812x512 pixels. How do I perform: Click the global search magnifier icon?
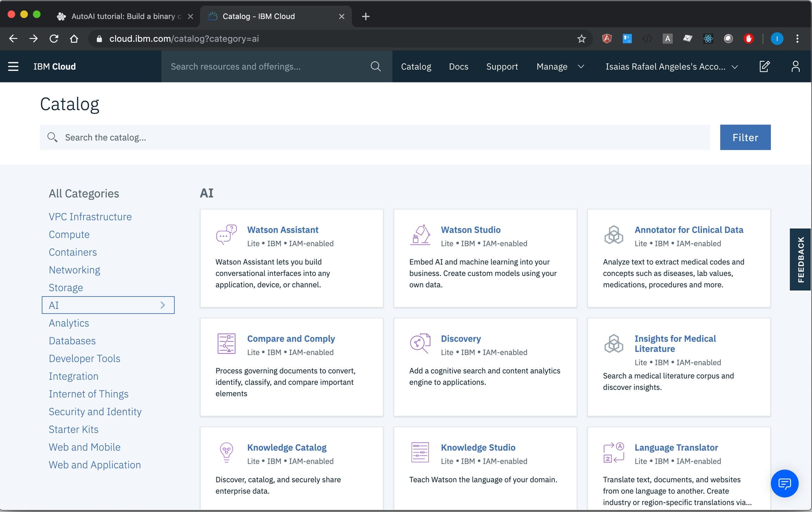click(376, 66)
